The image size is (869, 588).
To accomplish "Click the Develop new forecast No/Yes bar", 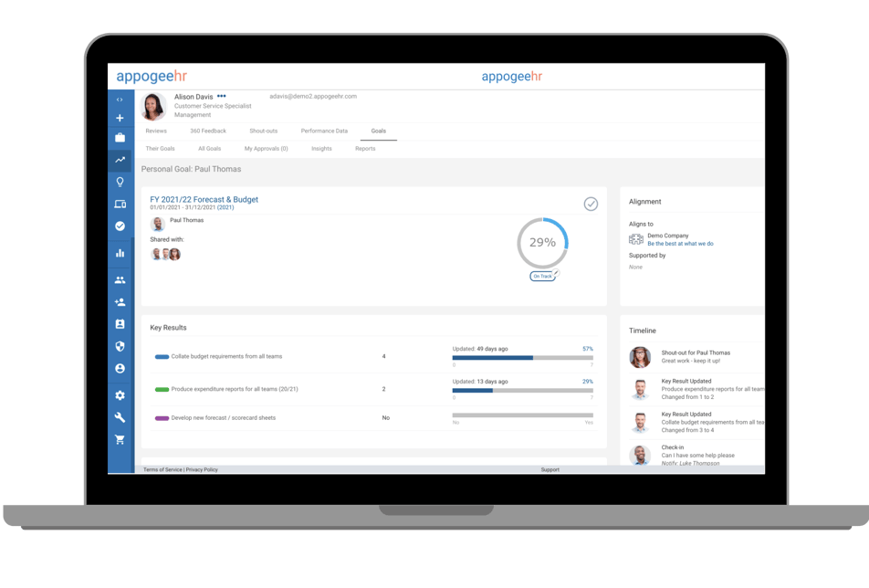I will pyautogui.click(x=523, y=415).
